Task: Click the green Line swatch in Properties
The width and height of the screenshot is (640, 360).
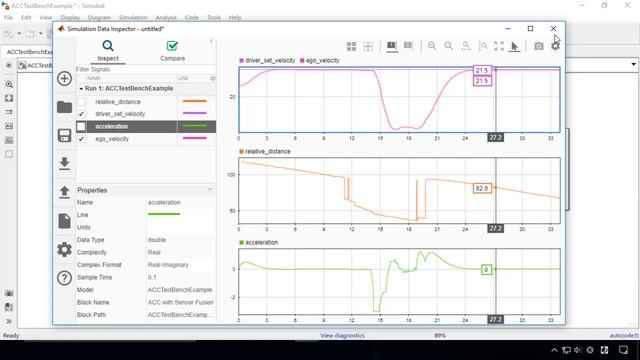Action: [164, 214]
